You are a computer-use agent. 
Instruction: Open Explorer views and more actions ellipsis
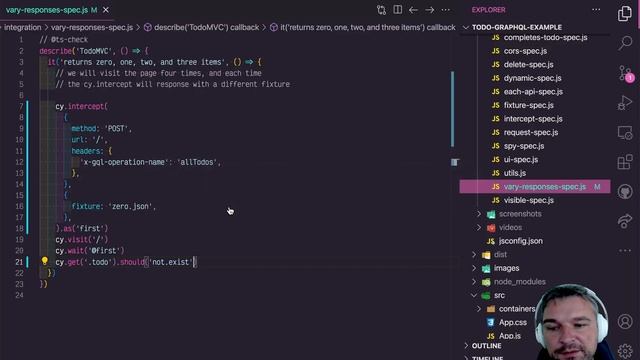(596, 9)
